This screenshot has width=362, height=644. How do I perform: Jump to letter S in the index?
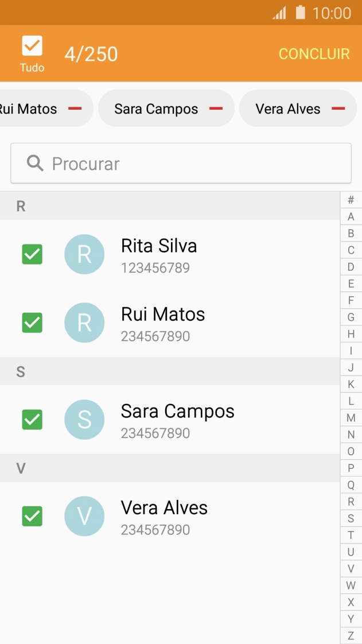tap(351, 518)
